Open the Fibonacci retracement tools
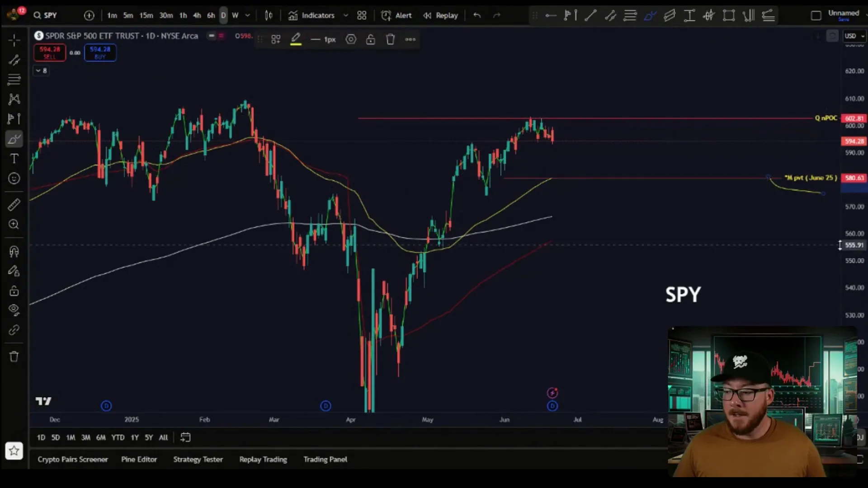 point(14,80)
